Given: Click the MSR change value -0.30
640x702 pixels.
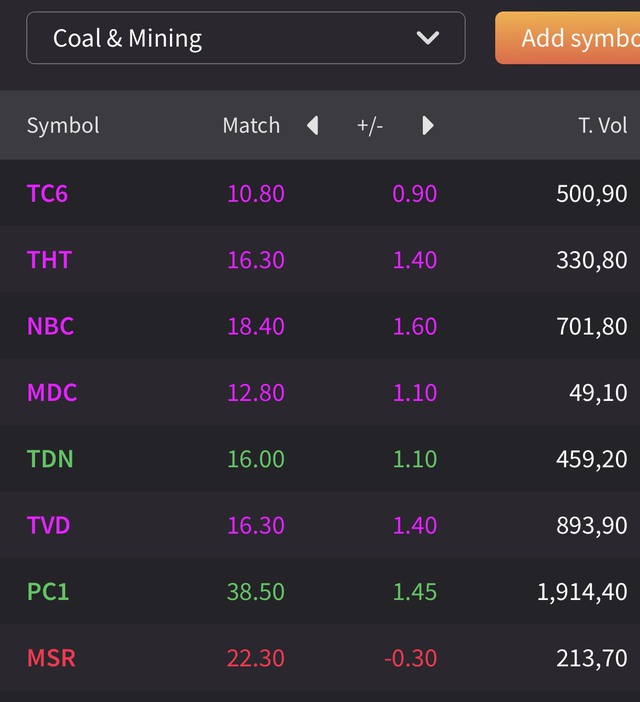Looking at the screenshot, I should click(410, 658).
